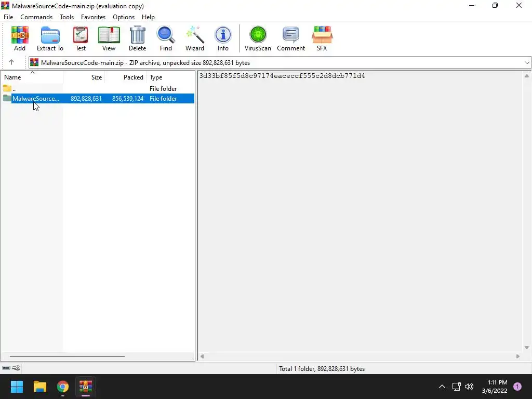Click the WinRAR taskbar icon

[x=86, y=387]
